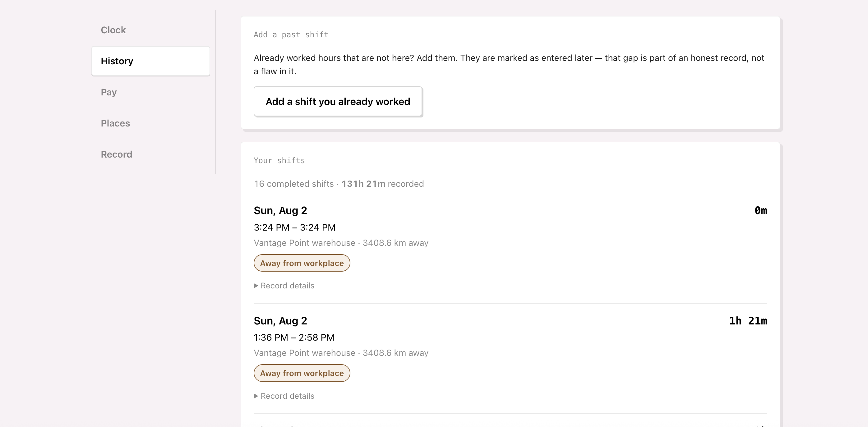Click Away from workplace badge on first shift
This screenshot has width=868, height=427.
[302, 263]
